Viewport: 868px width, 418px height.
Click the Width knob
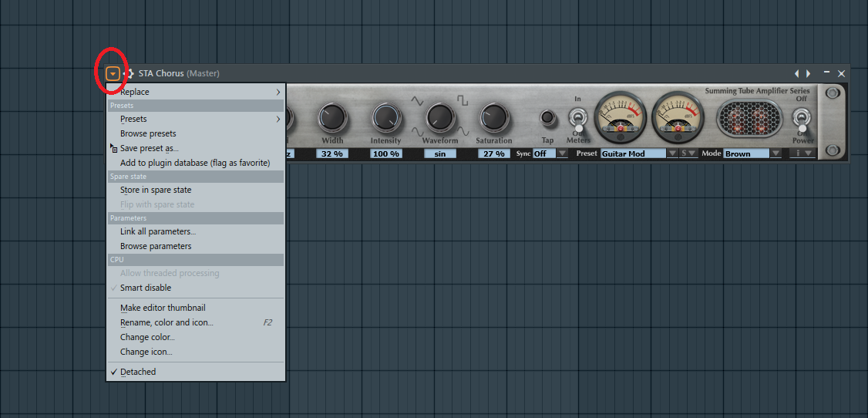332,116
